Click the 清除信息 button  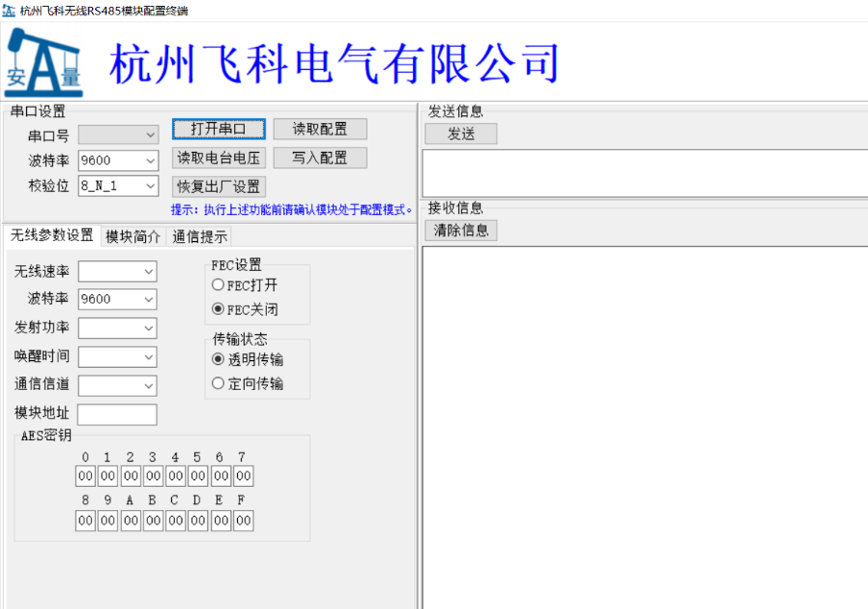coord(461,230)
